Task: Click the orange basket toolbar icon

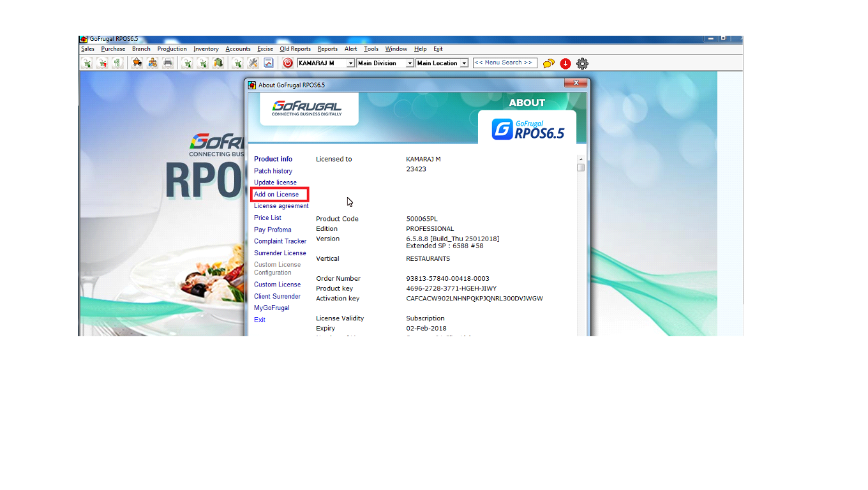Action: [x=137, y=63]
